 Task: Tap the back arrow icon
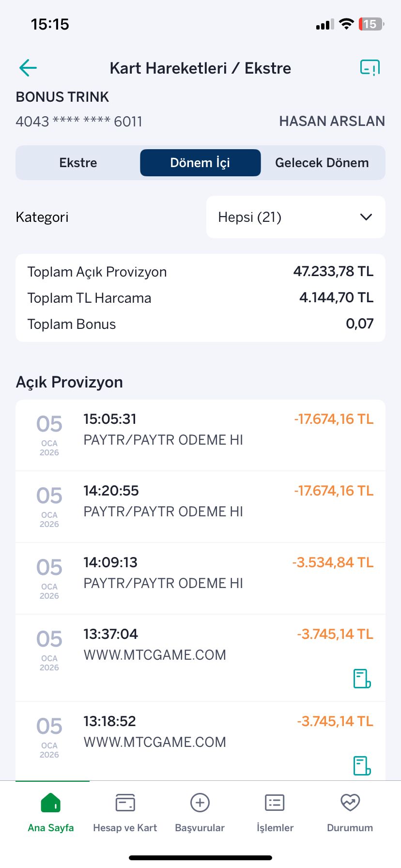tap(28, 68)
